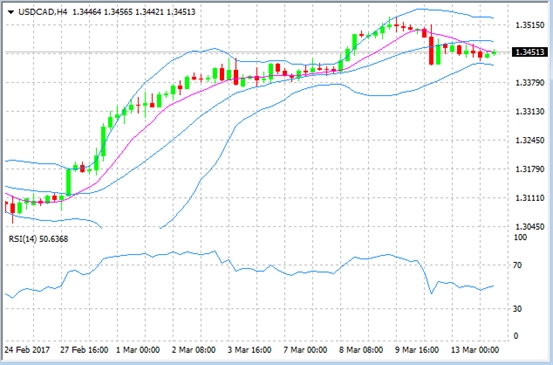Click the 1.30450 price axis label
The width and height of the screenshot is (553, 365).
click(x=530, y=227)
